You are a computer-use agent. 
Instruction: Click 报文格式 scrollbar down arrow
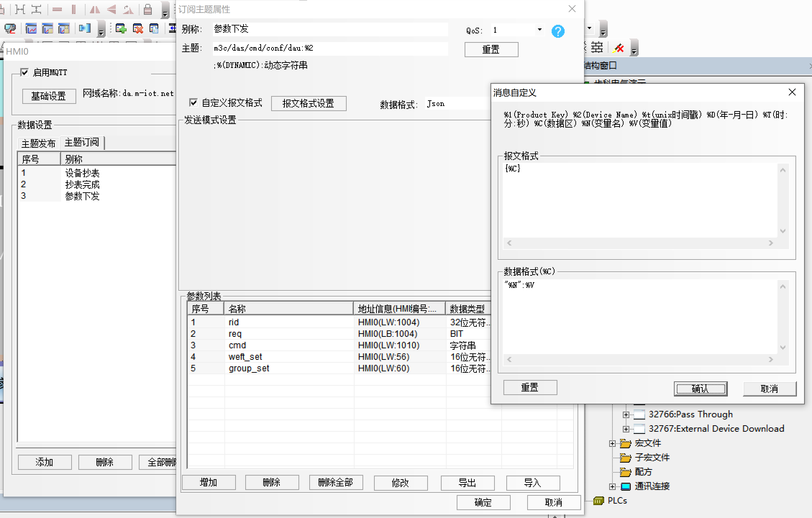click(x=783, y=231)
